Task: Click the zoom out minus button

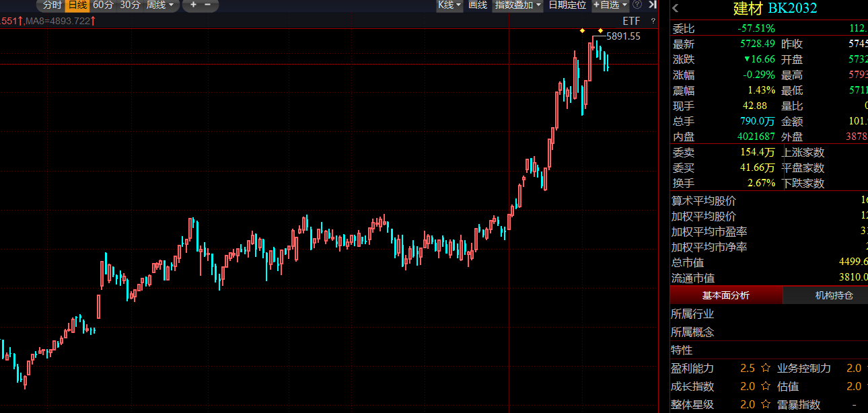Action: click(207, 5)
